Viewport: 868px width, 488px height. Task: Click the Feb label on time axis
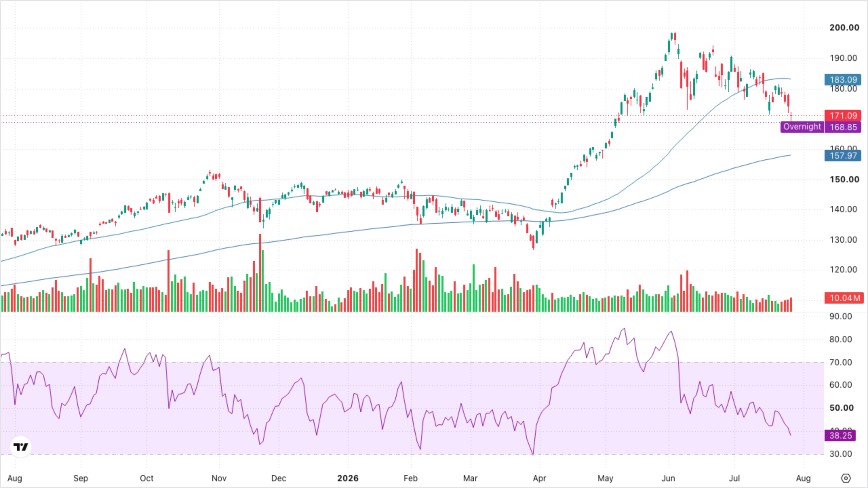[x=410, y=478]
